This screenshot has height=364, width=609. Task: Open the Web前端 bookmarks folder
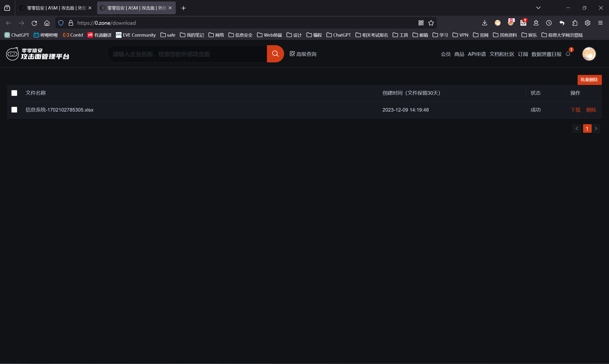[269, 35]
